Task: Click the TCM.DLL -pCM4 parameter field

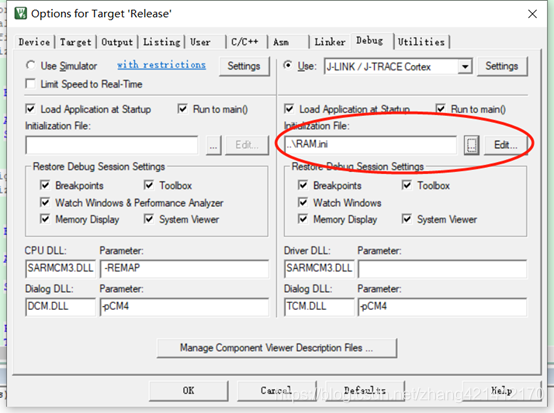Action: [x=442, y=307]
